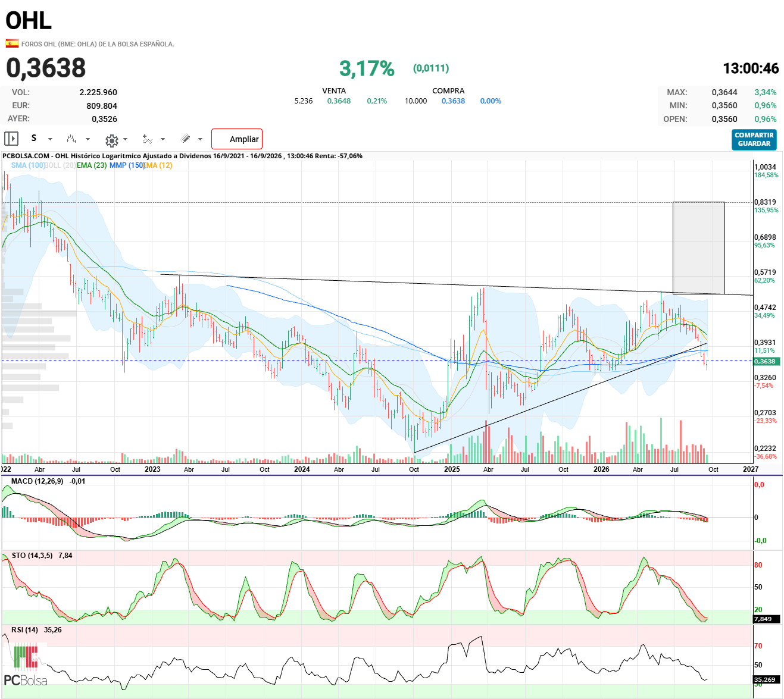The image size is (784, 699).
Task: Click the add indicator icon
Action: click(147, 139)
